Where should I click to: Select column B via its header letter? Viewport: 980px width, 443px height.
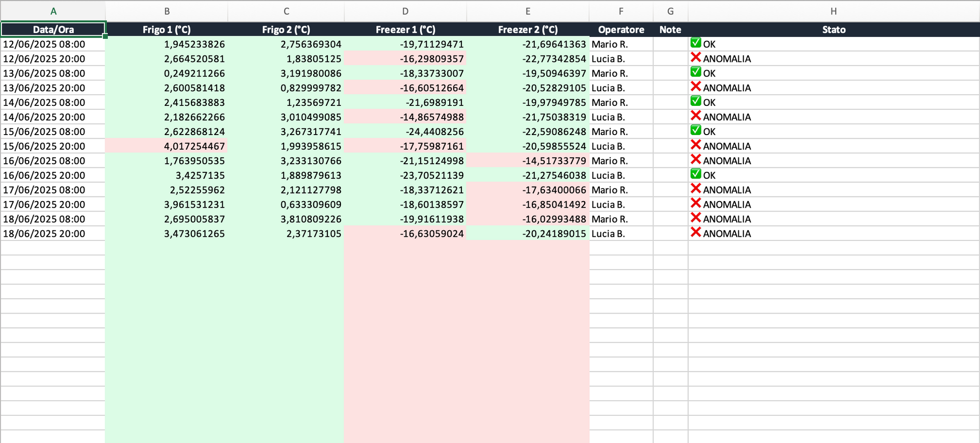coord(167,11)
